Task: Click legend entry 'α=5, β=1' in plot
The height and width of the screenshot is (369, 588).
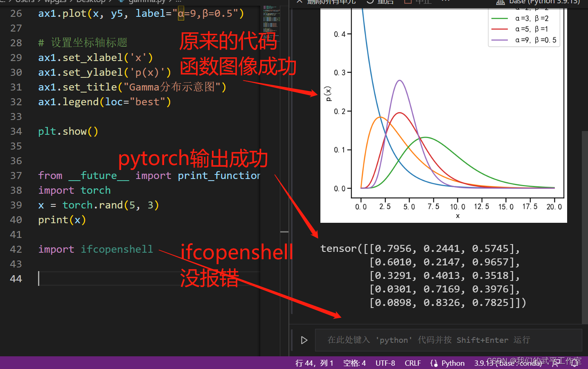Action: tap(520, 29)
